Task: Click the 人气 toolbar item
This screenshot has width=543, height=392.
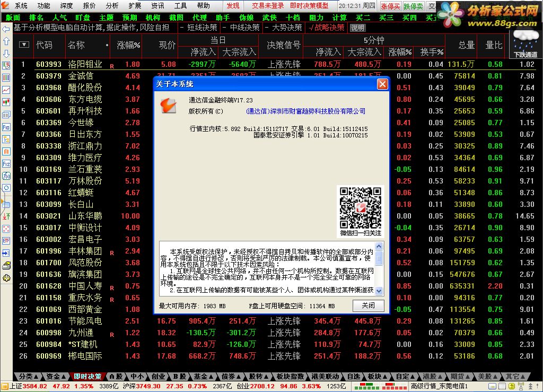Action: [59, 18]
